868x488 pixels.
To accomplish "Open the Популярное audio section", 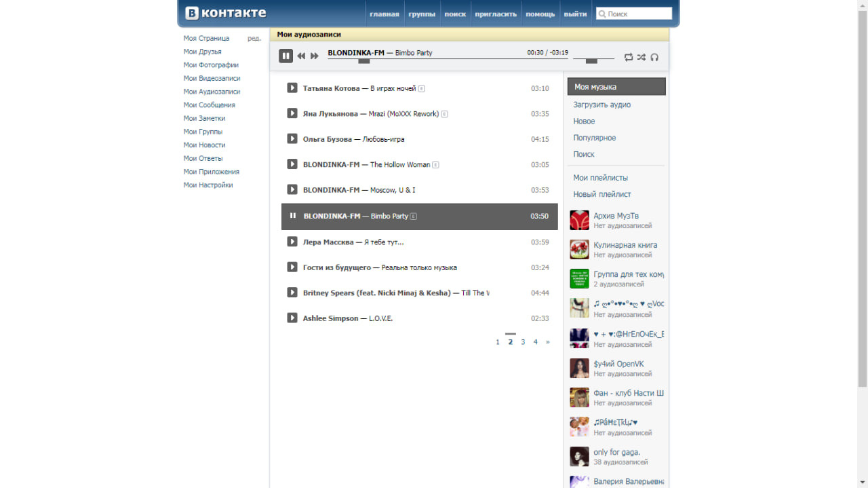I will coord(595,138).
